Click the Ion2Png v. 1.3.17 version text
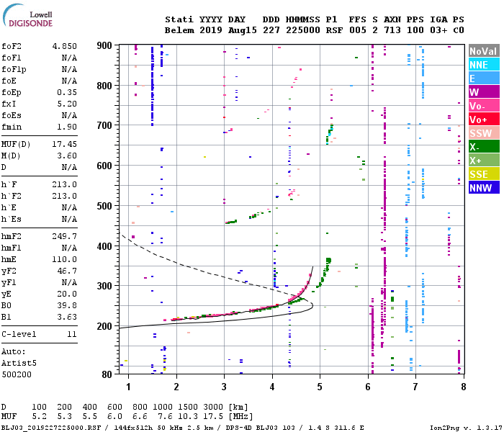 point(467,428)
